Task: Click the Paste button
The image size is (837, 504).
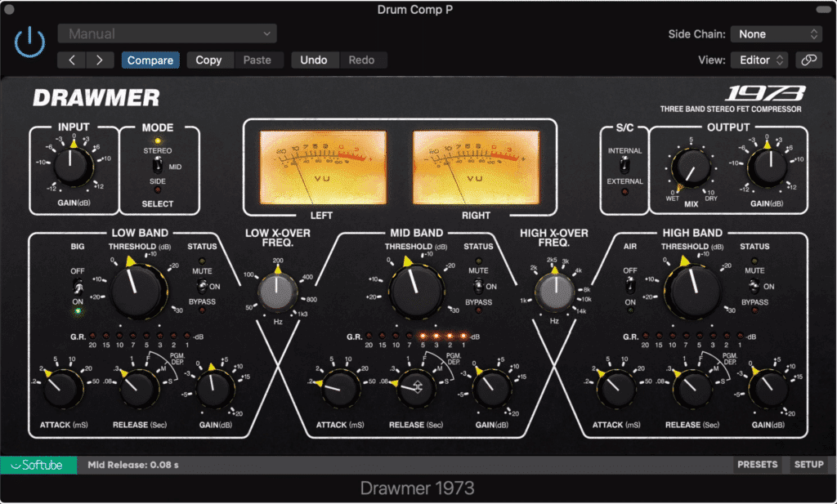Action: [x=257, y=60]
